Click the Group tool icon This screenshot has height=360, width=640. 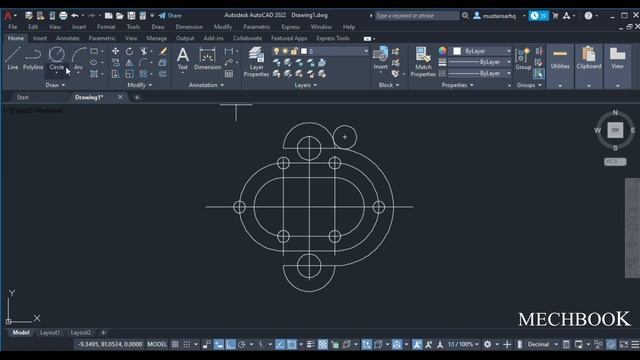pyautogui.click(x=523, y=59)
